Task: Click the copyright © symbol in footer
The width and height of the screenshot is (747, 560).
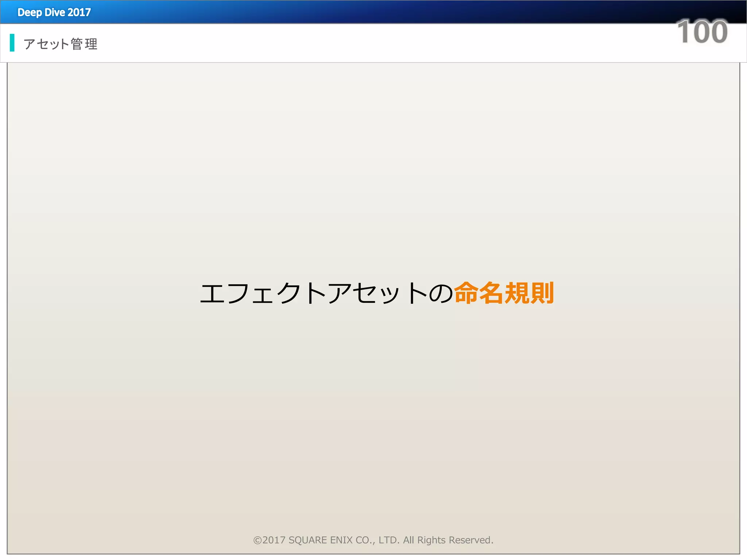Action: [258, 540]
